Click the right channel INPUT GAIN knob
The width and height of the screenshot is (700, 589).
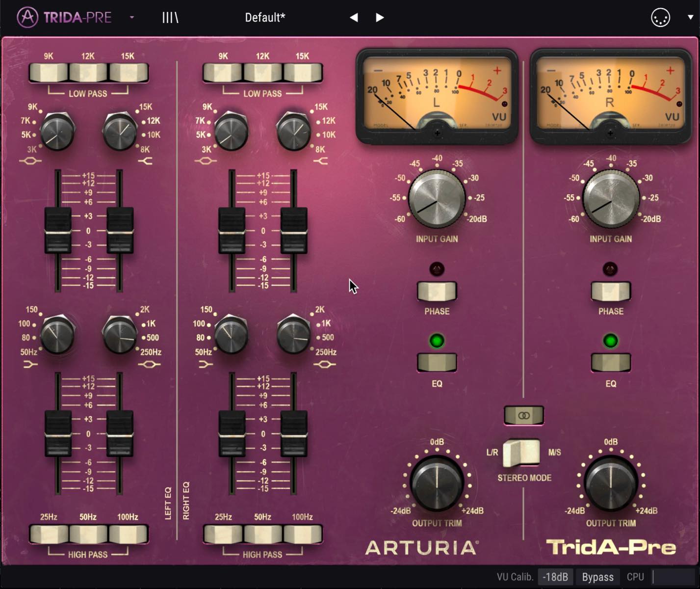click(x=611, y=199)
